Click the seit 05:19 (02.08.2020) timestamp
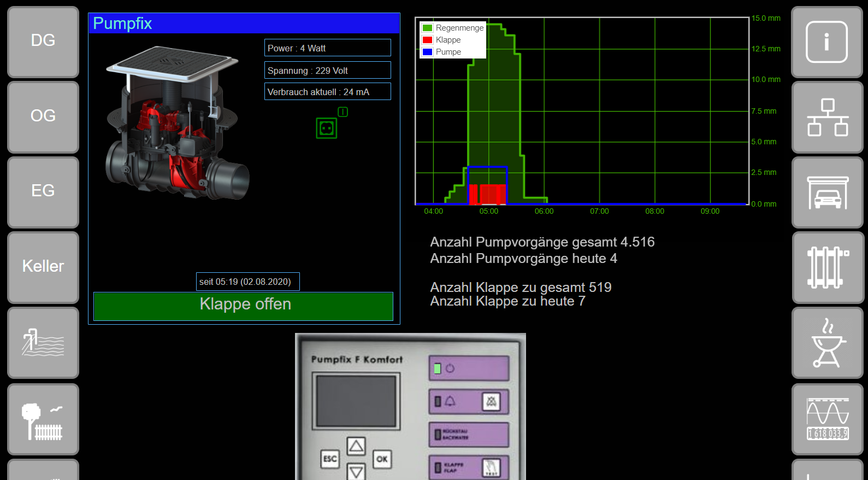The image size is (868, 480). (248, 282)
